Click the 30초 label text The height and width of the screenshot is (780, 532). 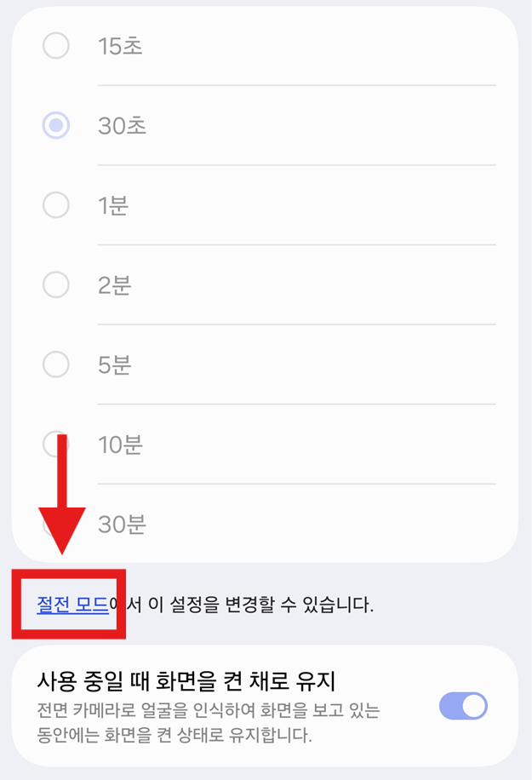click(x=118, y=125)
